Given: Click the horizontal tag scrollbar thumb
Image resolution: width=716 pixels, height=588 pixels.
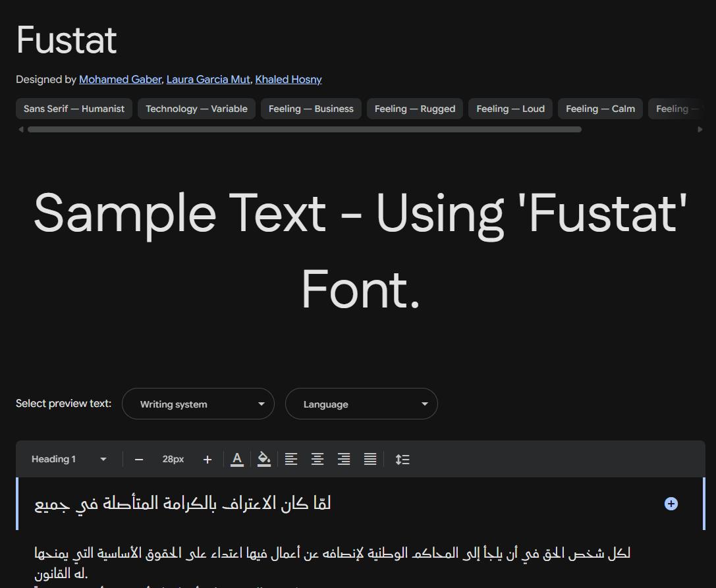Looking at the screenshot, I should (304, 130).
